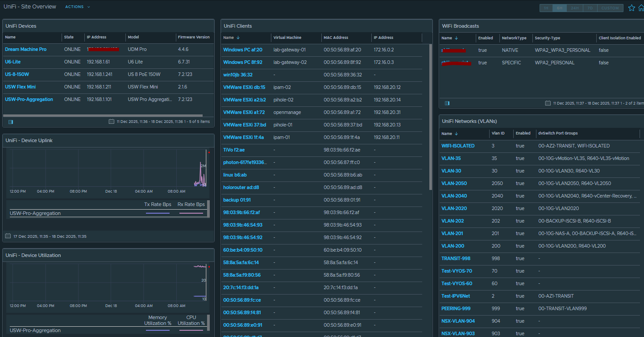
Task: Choose the Custom time range option
Action: pyautogui.click(x=610, y=8)
